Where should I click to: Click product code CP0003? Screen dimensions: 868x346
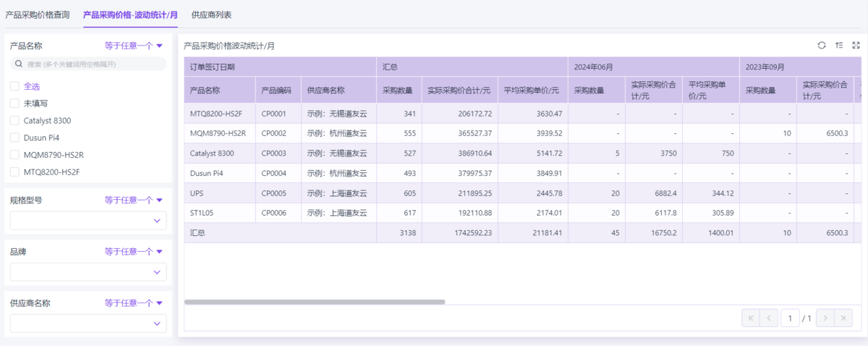point(274,153)
